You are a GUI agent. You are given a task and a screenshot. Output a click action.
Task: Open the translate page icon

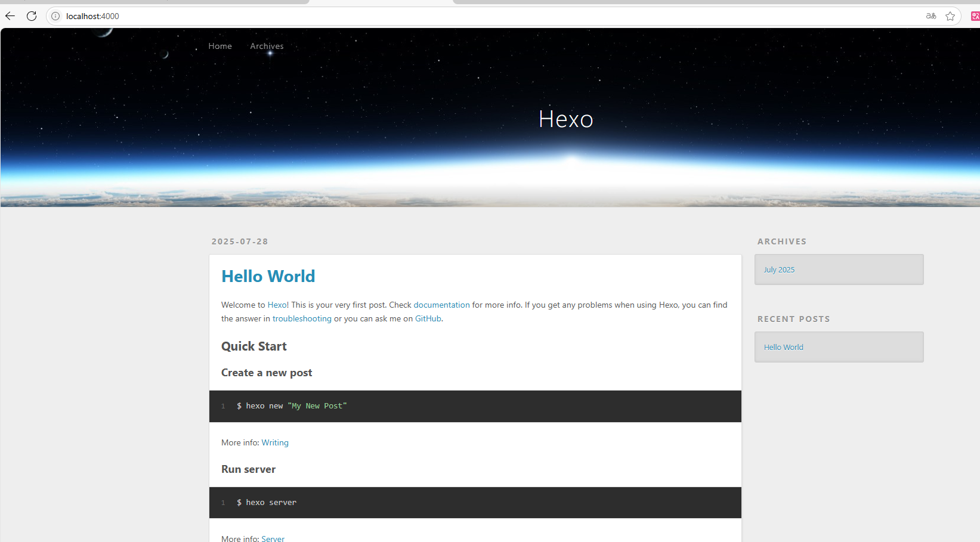point(931,16)
